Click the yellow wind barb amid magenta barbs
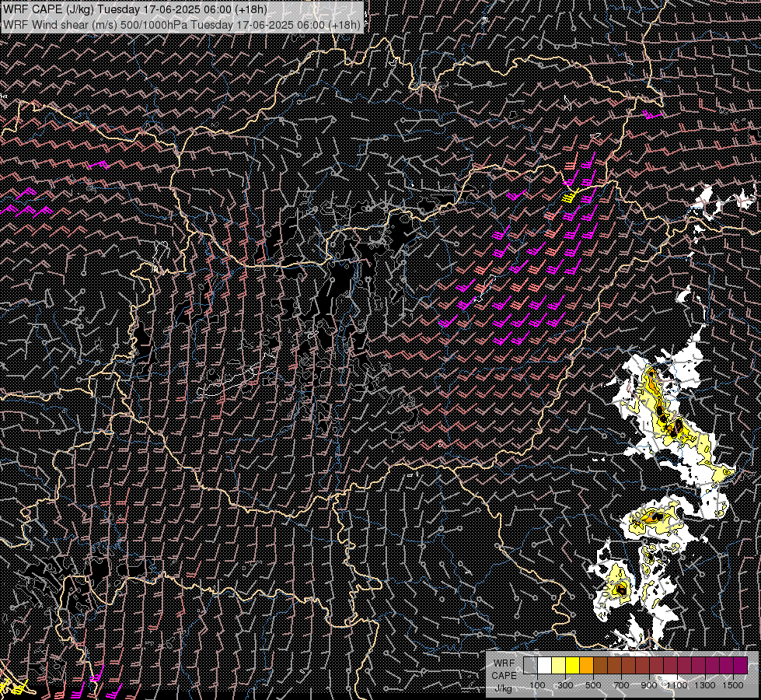 (x=571, y=196)
